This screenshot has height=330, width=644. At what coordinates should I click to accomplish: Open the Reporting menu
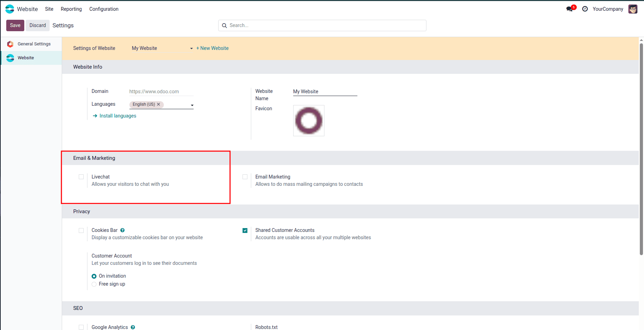point(71,9)
